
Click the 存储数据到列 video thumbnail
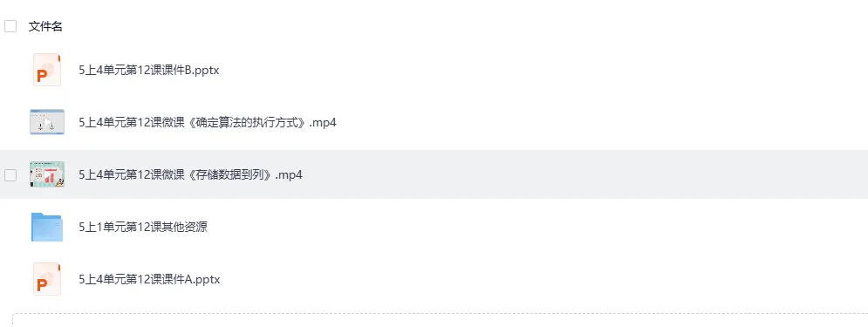(x=47, y=174)
